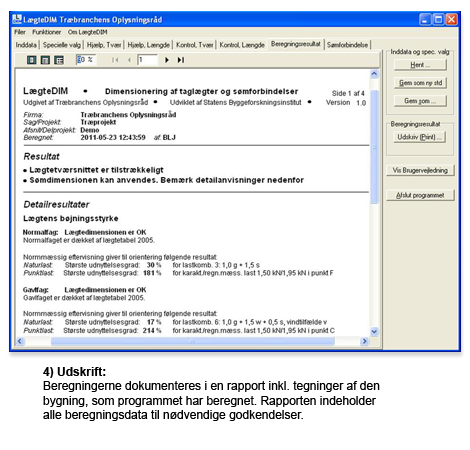
Task: Open the Funktioner menu
Action: 46,32
